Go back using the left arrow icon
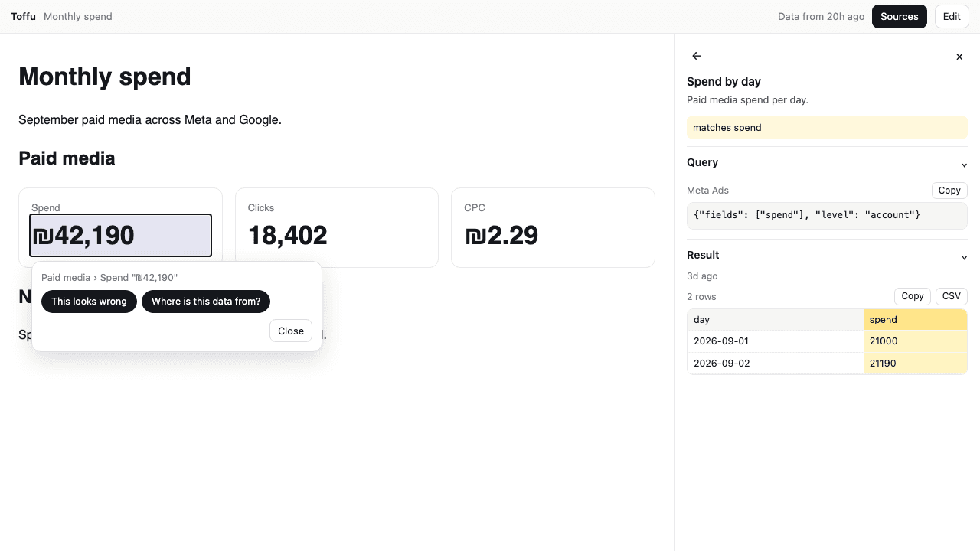980x551 pixels. coord(697,56)
